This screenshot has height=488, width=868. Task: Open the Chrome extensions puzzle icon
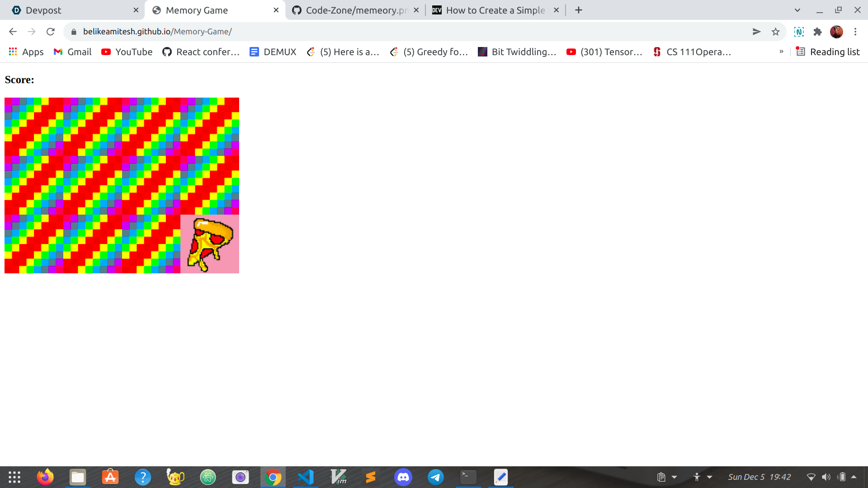pyautogui.click(x=817, y=32)
